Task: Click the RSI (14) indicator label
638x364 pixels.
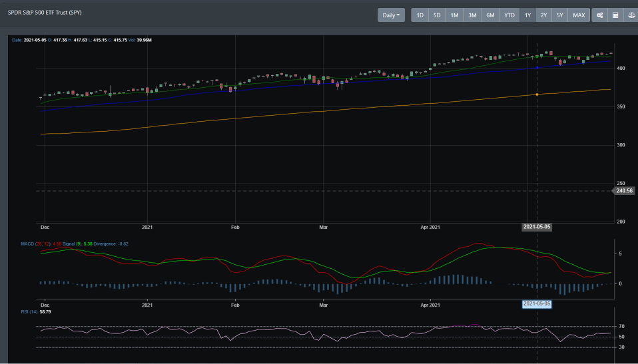Action: click(x=36, y=312)
